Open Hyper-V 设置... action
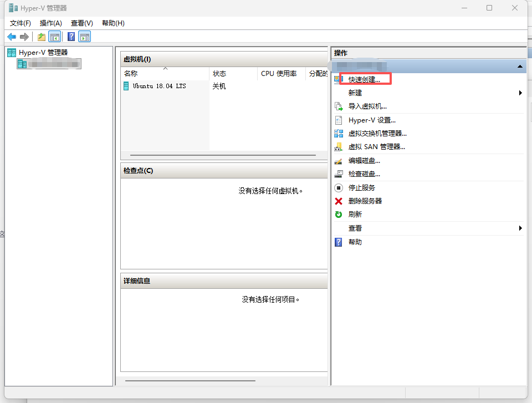This screenshot has width=532, height=403. (372, 120)
